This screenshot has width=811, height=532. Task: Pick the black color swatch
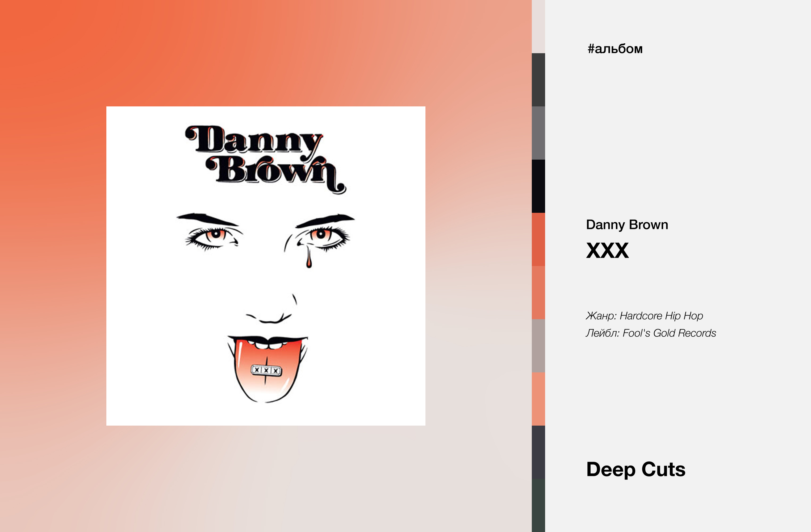click(538, 186)
